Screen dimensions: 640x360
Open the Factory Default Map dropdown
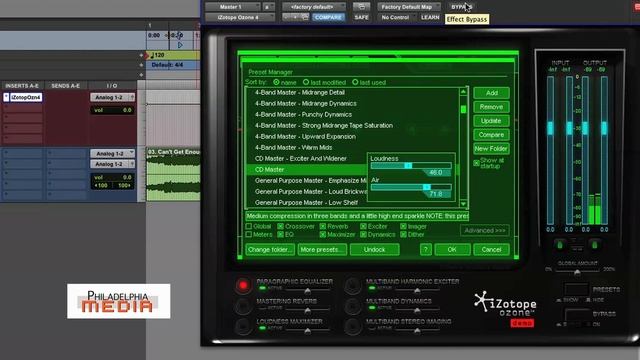click(x=409, y=7)
